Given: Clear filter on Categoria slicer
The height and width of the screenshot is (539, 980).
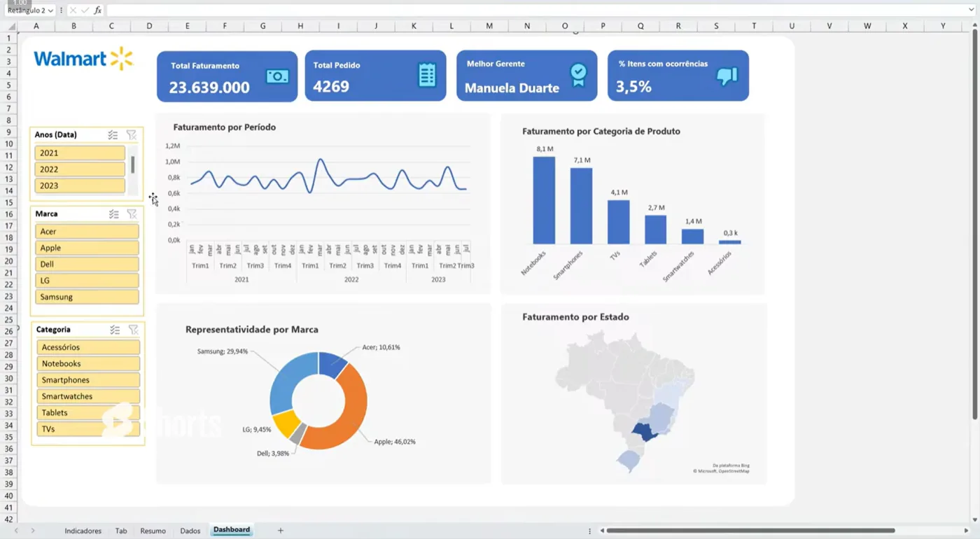Looking at the screenshot, I should (133, 330).
